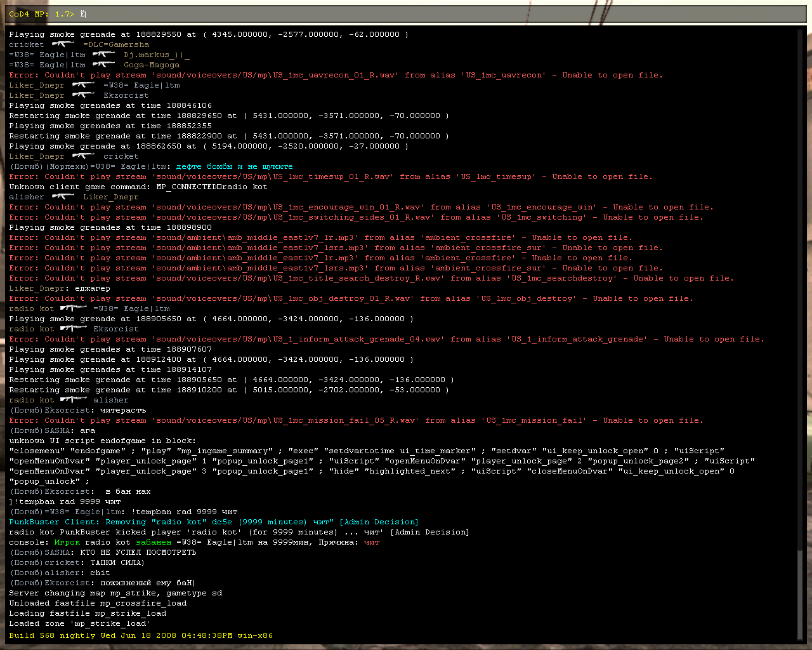
Task: Click error line for US_1mc_obj_destroy_01_R.wav
Action: coord(351,298)
